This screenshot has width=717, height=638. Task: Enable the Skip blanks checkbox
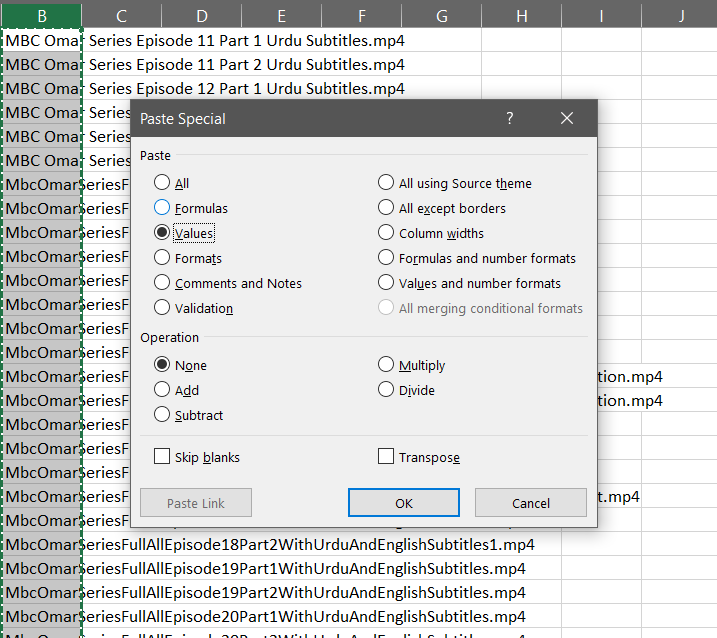162,457
